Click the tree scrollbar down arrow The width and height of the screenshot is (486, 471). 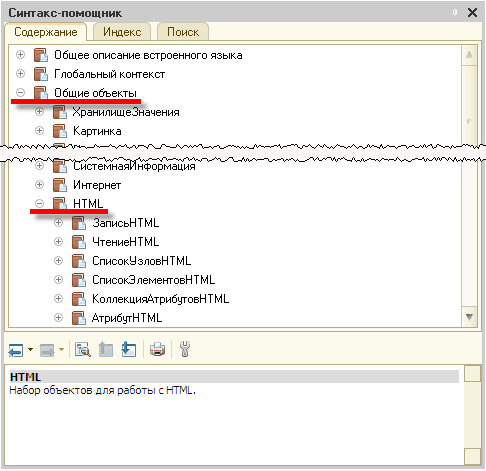coord(469,317)
